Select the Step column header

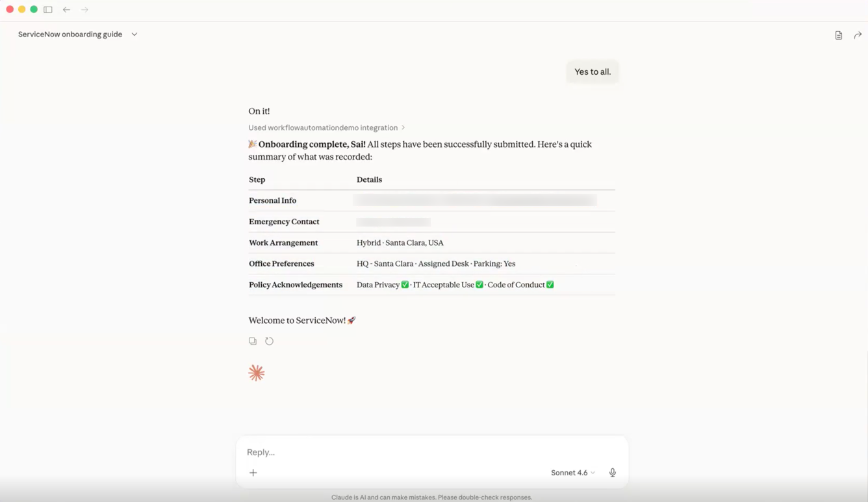257,179
